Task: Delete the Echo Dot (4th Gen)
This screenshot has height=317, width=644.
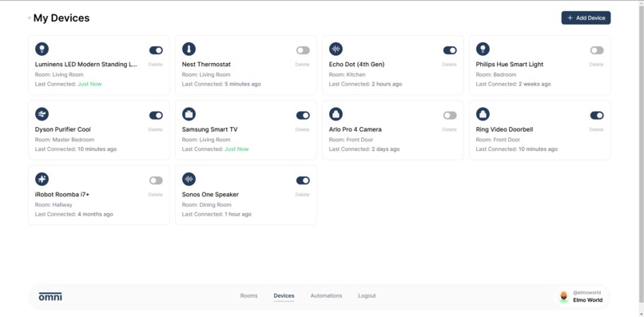Action: pyautogui.click(x=449, y=65)
